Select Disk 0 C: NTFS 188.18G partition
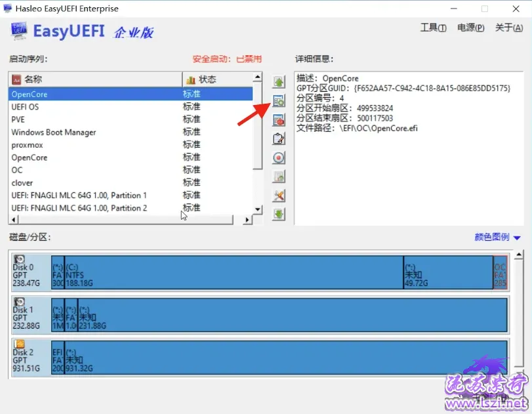The image size is (532, 414). click(234, 272)
